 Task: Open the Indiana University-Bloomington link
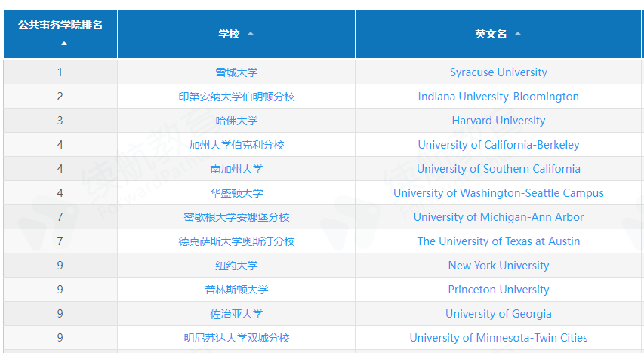click(x=498, y=97)
